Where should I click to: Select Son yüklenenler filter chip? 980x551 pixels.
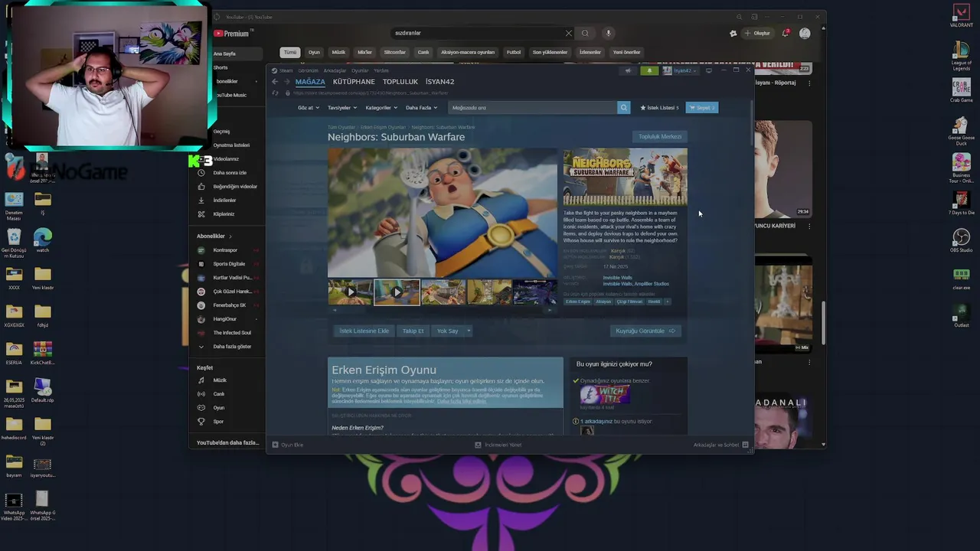click(x=550, y=52)
